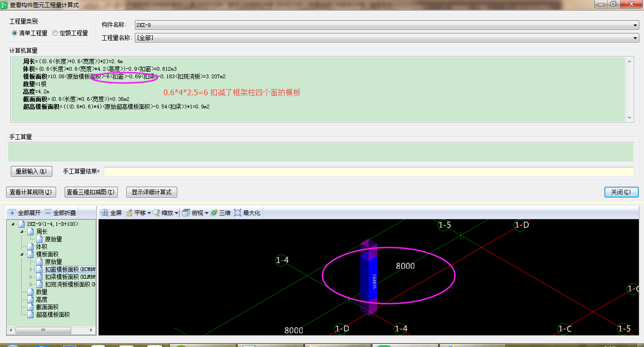Screen dimensions: 644x347
Task: Open 查看三维扣减图 button
Action: [91, 192]
